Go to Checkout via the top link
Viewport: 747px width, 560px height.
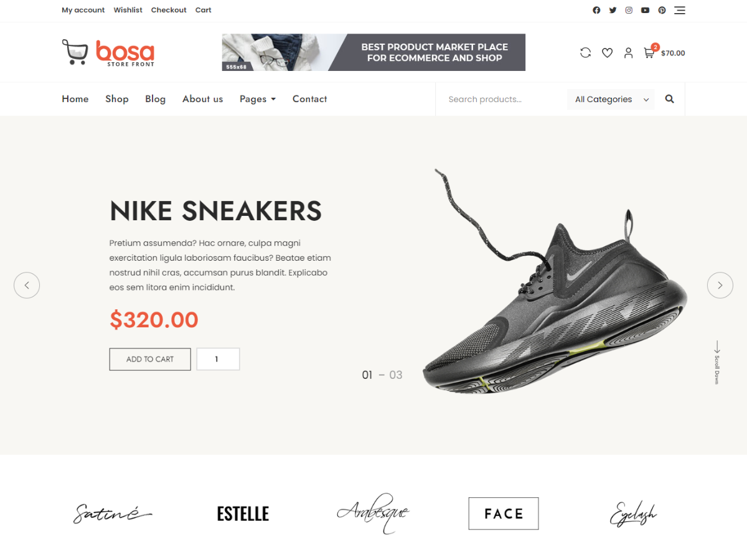click(x=168, y=10)
